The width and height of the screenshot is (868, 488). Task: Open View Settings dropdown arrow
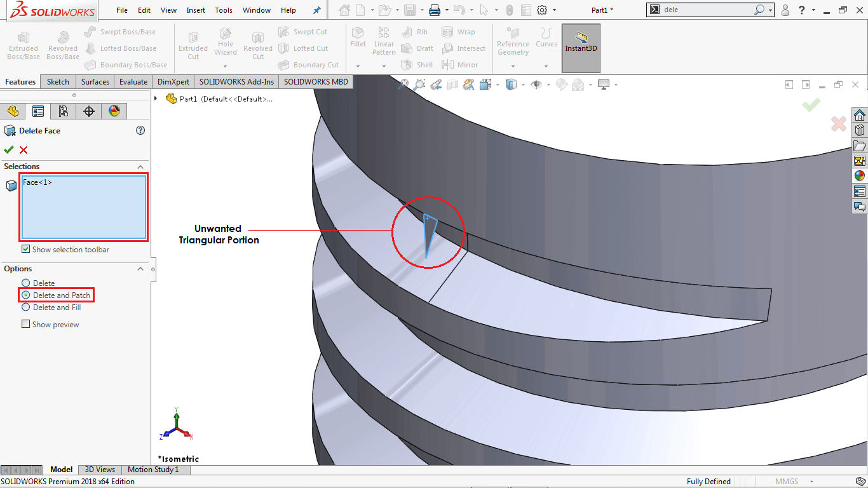[x=616, y=85]
